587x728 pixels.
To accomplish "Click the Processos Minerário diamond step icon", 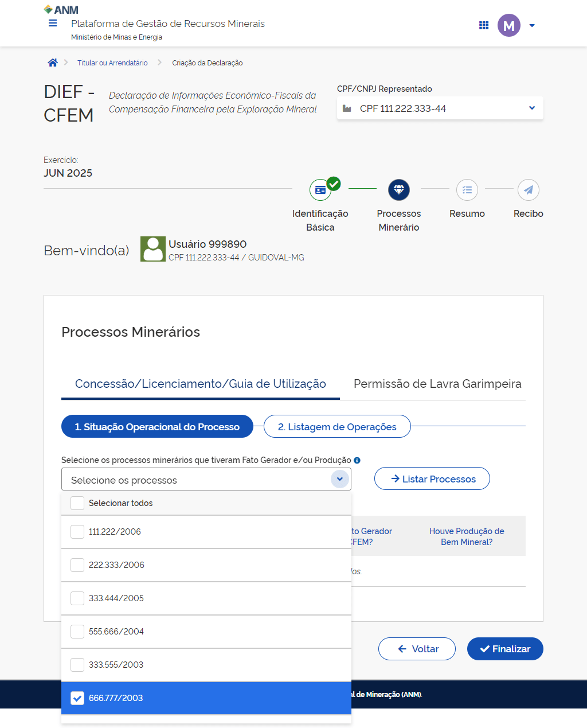I will pos(399,190).
